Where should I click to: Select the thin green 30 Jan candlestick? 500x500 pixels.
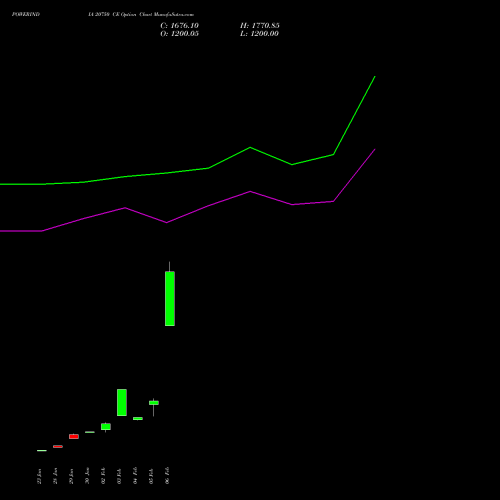[90, 432]
